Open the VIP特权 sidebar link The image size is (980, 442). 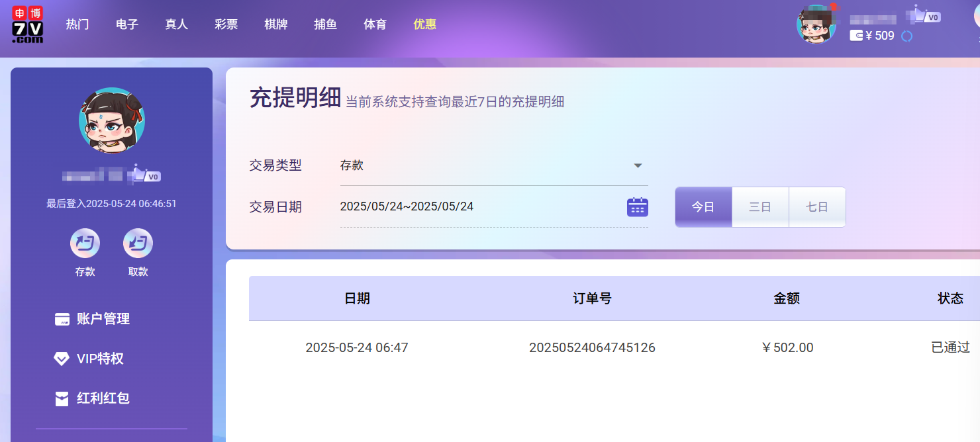point(100,359)
